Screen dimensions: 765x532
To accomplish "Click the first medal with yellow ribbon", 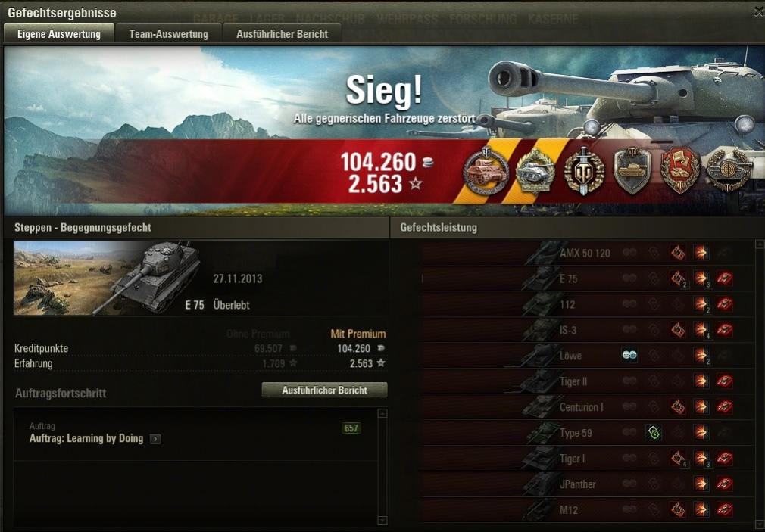I will tap(486, 171).
